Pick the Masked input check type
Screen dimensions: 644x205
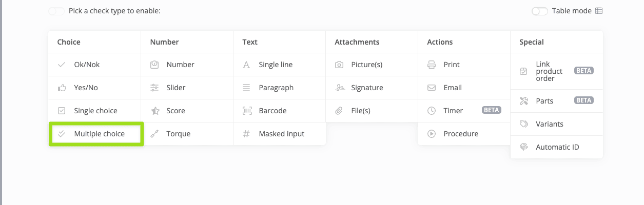coord(281,134)
